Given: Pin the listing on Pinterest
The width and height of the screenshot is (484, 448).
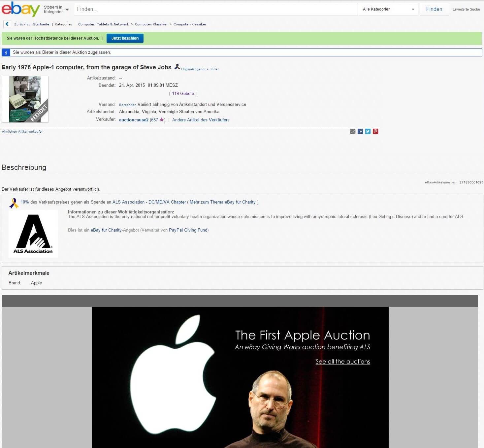Looking at the screenshot, I should tap(375, 131).
